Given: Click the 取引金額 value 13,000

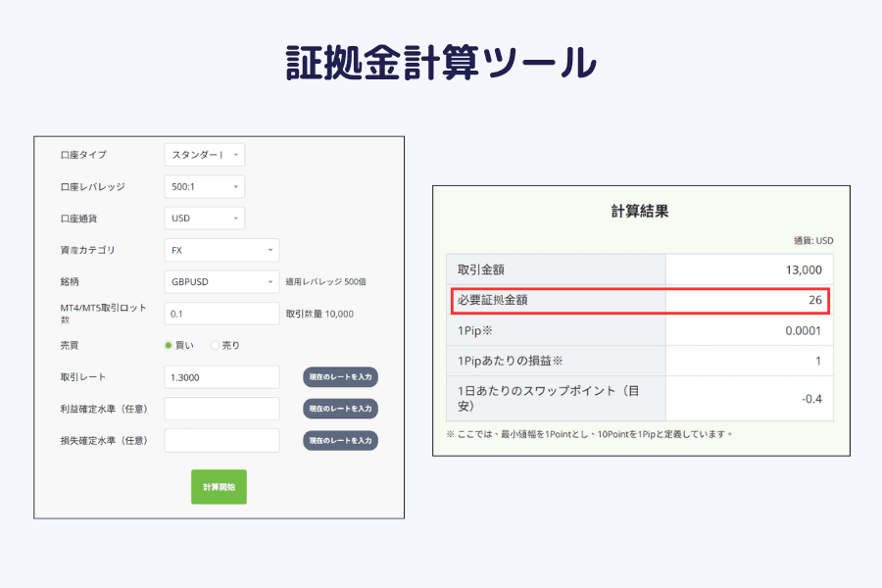Looking at the screenshot, I should [804, 270].
